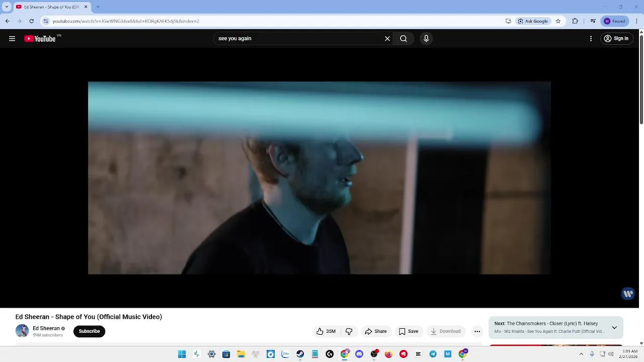Install app icon in address bar
This screenshot has width=644, height=362.
pyautogui.click(x=508, y=21)
